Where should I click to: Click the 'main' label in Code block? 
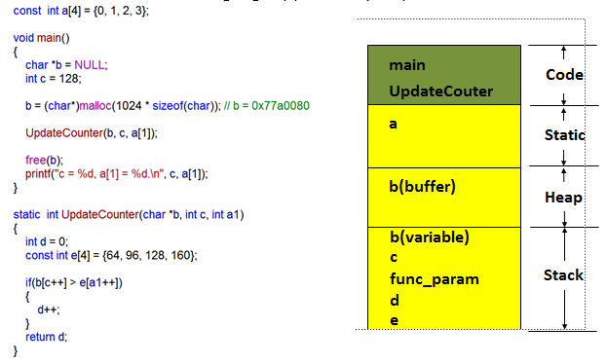[x=407, y=65]
